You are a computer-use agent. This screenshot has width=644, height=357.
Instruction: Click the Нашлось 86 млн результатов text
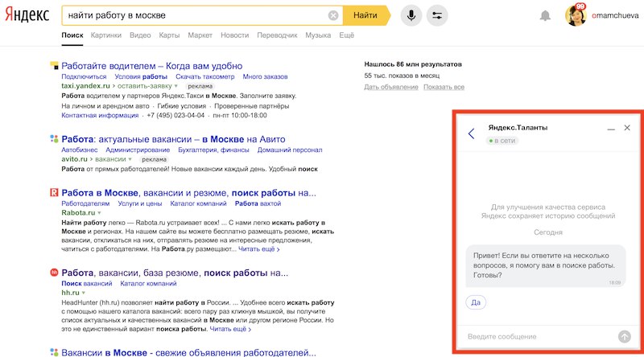(413, 64)
